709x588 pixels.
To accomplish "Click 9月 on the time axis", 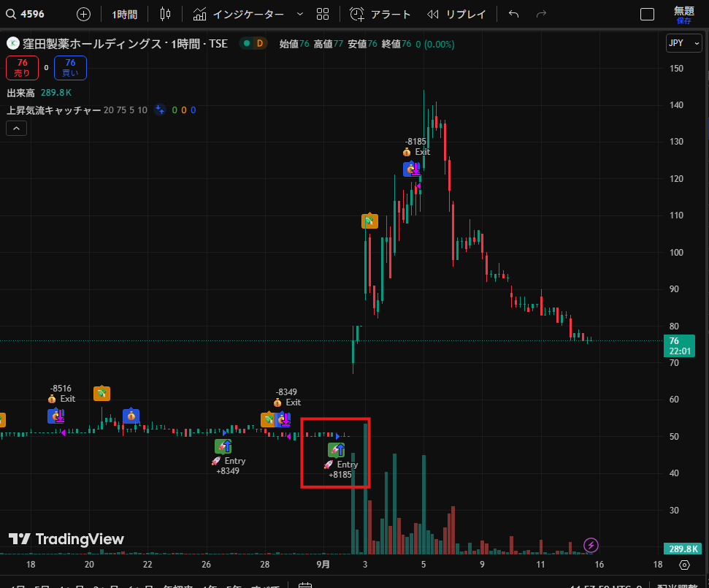I will (323, 565).
